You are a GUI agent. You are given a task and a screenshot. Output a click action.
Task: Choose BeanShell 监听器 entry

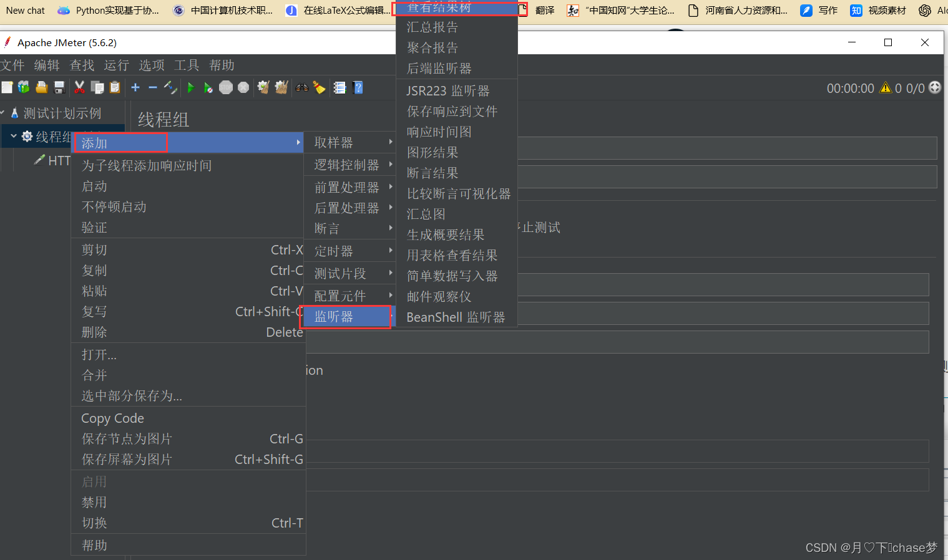pos(457,317)
